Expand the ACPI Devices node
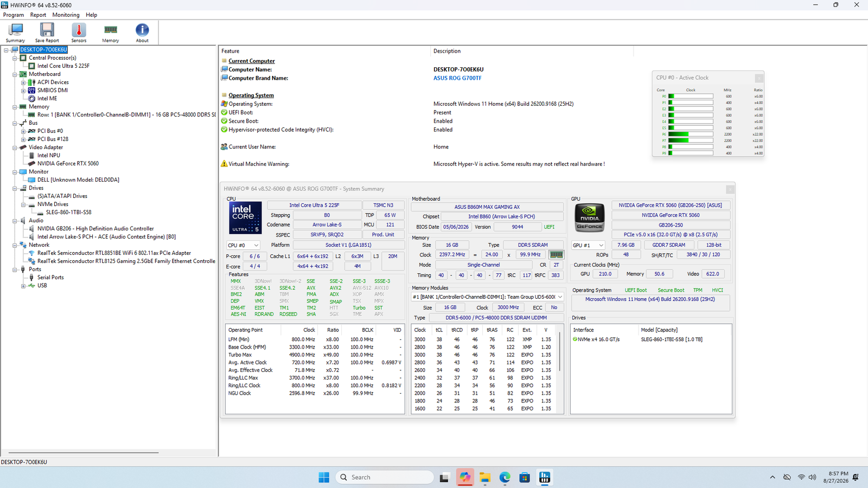The width and height of the screenshot is (868, 488). (23, 82)
